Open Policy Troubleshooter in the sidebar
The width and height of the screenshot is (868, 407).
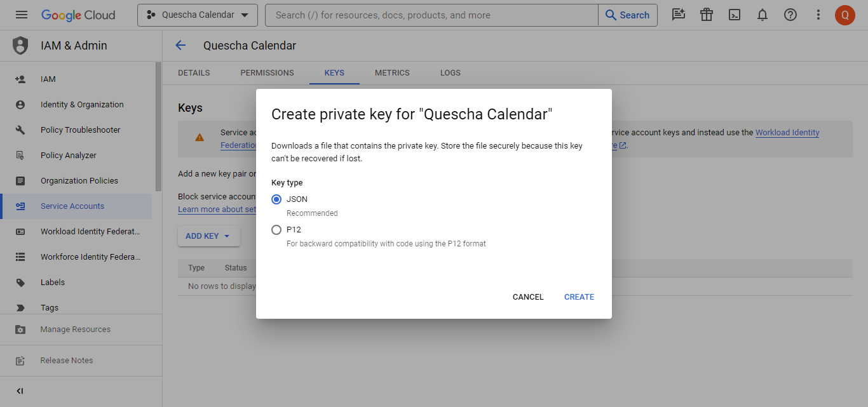(80, 130)
